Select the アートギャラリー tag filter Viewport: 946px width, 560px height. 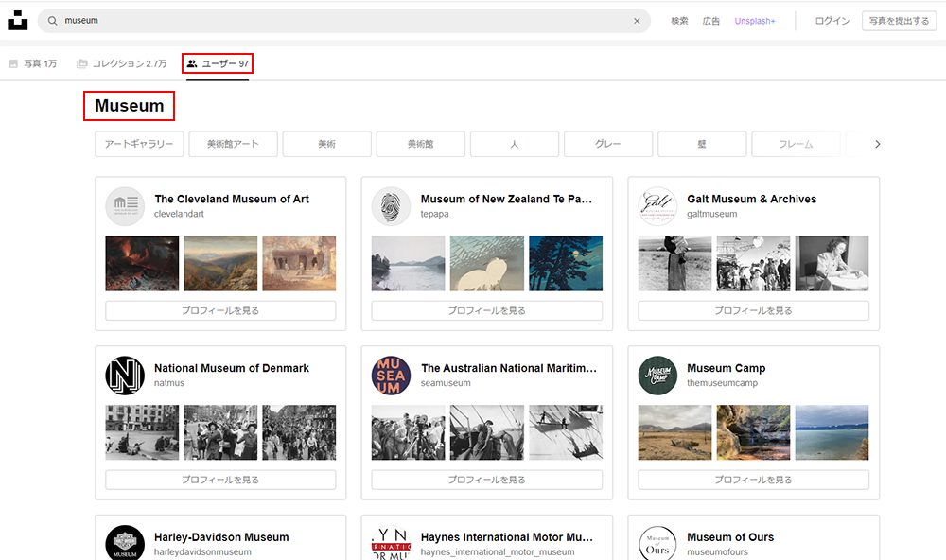(x=138, y=144)
